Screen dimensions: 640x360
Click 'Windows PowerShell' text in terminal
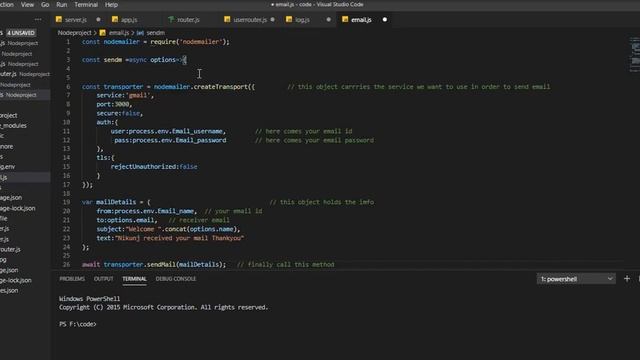point(89,299)
